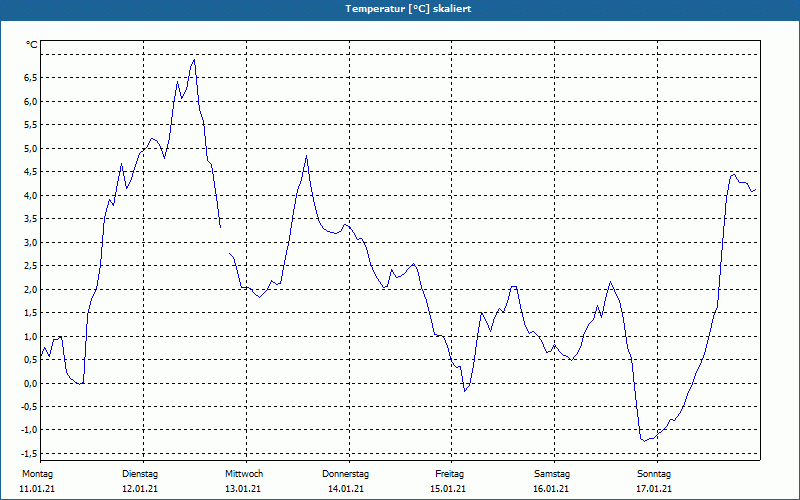Click the -1,5 y-axis value
The image size is (800, 500).
pyautogui.click(x=29, y=454)
